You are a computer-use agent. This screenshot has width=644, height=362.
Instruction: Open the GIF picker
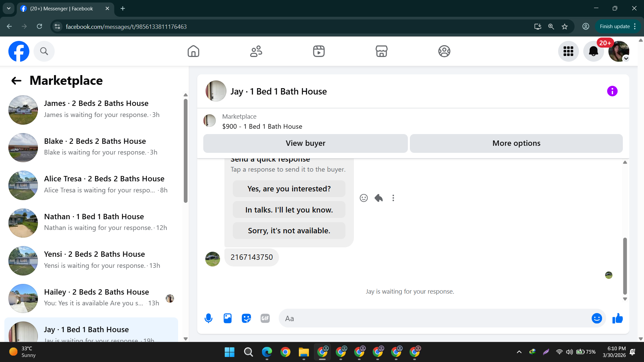(265, 318)
